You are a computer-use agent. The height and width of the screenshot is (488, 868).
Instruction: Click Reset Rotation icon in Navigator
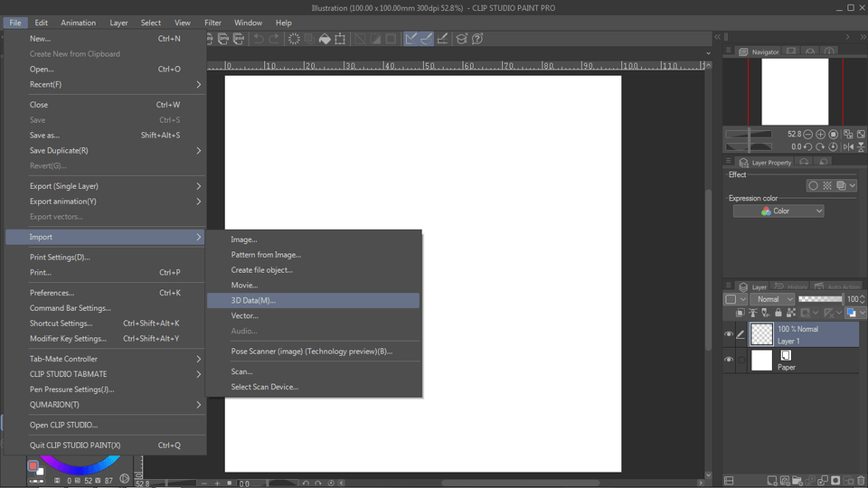tap(833, 146)
